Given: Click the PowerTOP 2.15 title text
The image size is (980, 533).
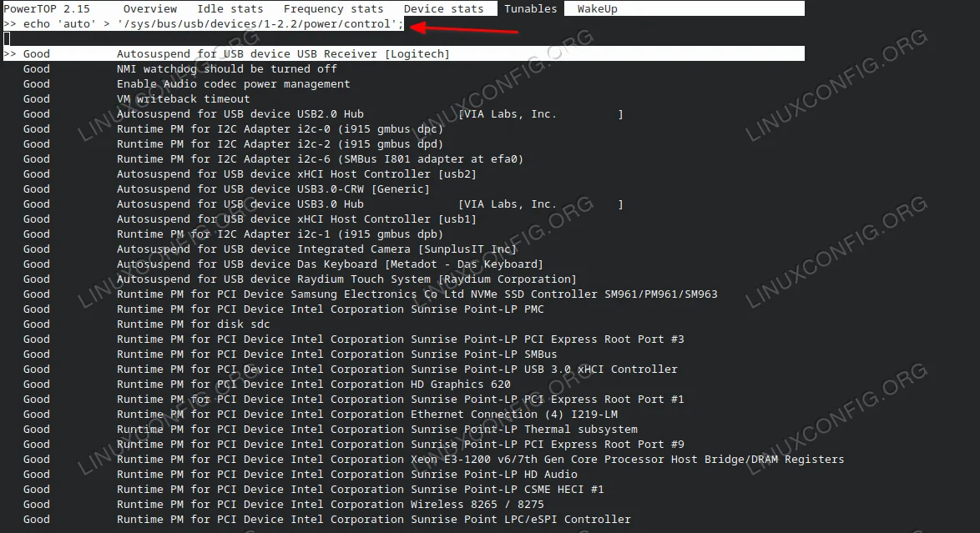Looking at the screenshot, I should (x=47, y=8).
